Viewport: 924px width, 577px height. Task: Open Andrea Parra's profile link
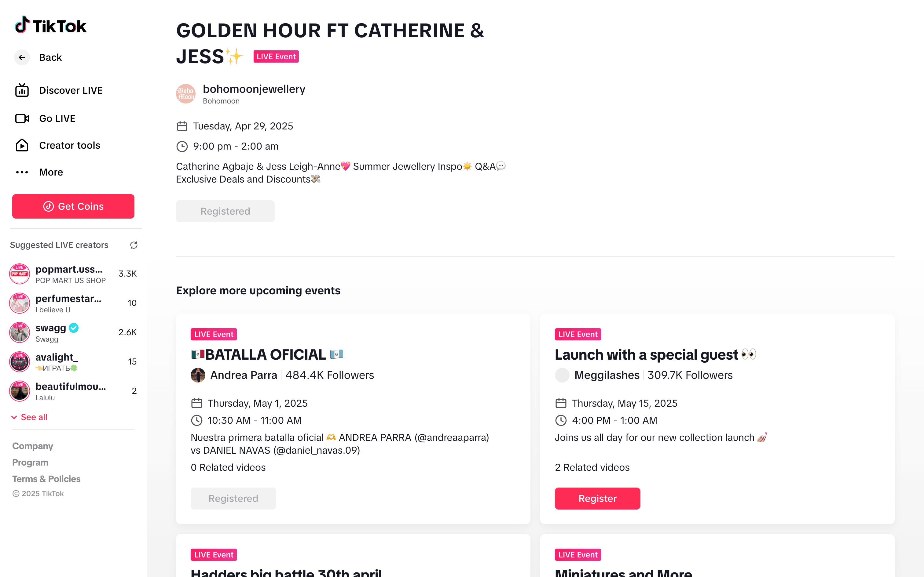tap(244, 375)
